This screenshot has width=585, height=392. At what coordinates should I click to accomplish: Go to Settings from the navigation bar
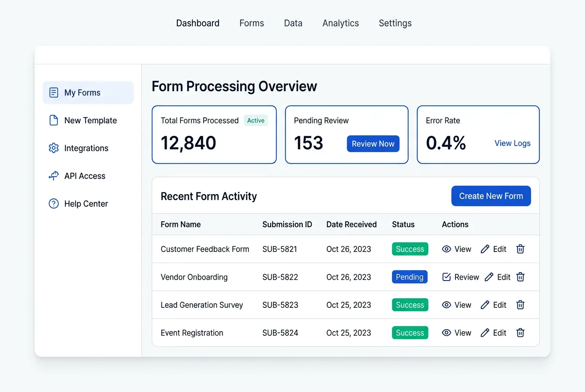point(395,23)
